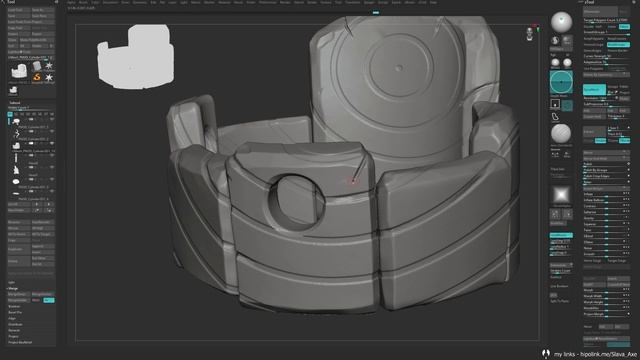Viewport: 640px width, 360px height.
Task: Click the grey material sphere preview
Action: click(x=561, y=133)
